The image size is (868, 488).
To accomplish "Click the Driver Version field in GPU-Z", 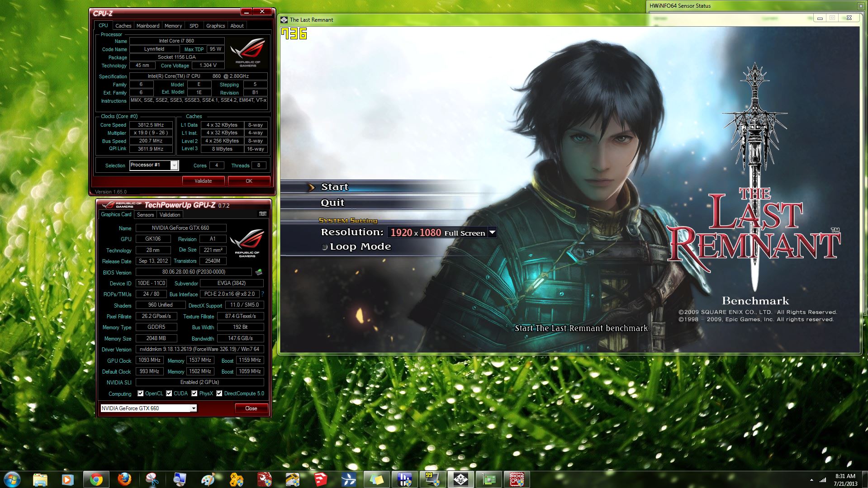I will click(199, 349).
